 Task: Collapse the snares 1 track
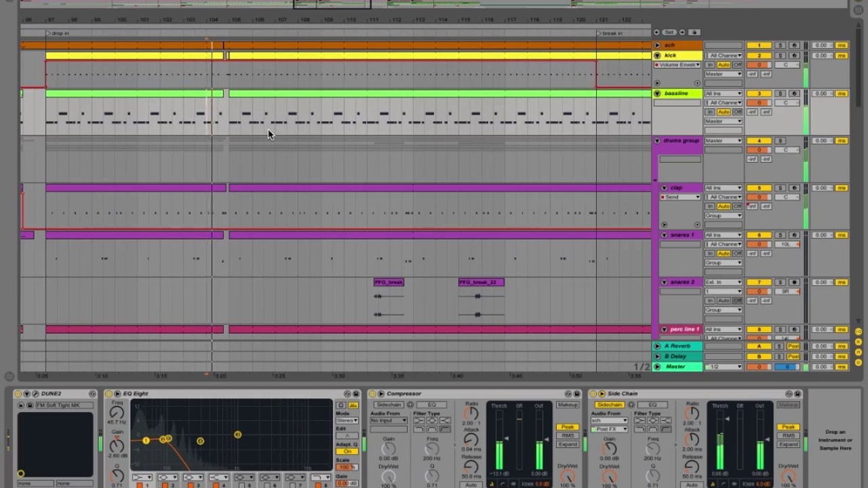point(665,235)
